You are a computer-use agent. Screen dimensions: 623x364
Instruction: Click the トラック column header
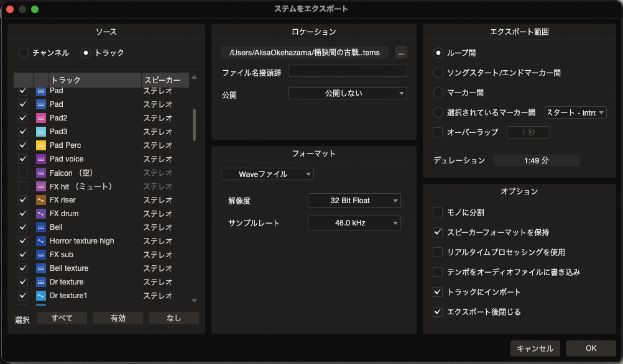tap(95, 80)
